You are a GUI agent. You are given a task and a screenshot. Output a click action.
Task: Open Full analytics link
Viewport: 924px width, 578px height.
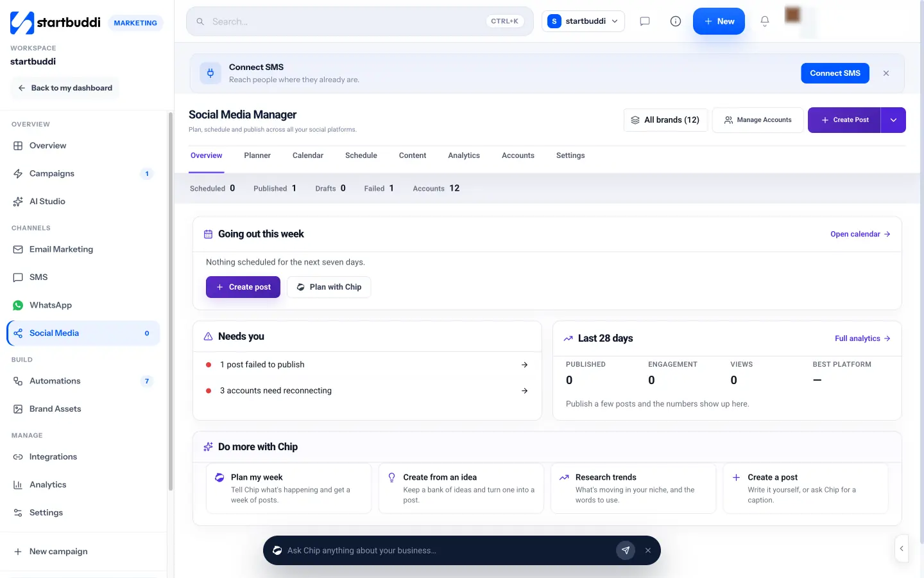tap(862, 338)
